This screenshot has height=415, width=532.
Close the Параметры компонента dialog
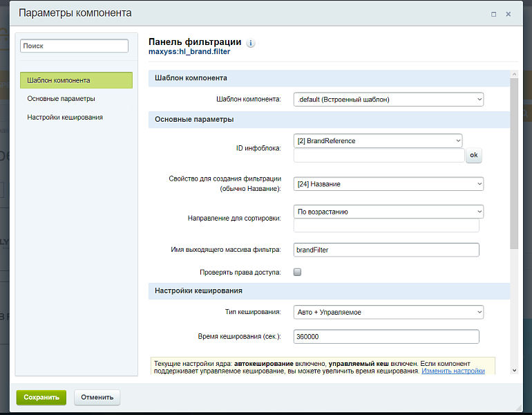tap(509, 14)
